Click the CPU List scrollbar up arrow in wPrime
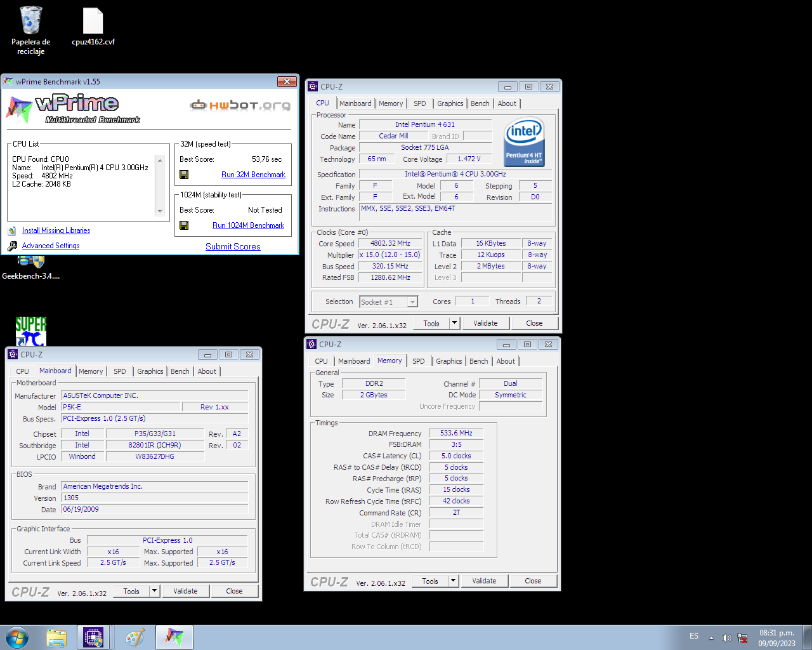This screenshot has height=650, width=812. click(x=160, y=160)
